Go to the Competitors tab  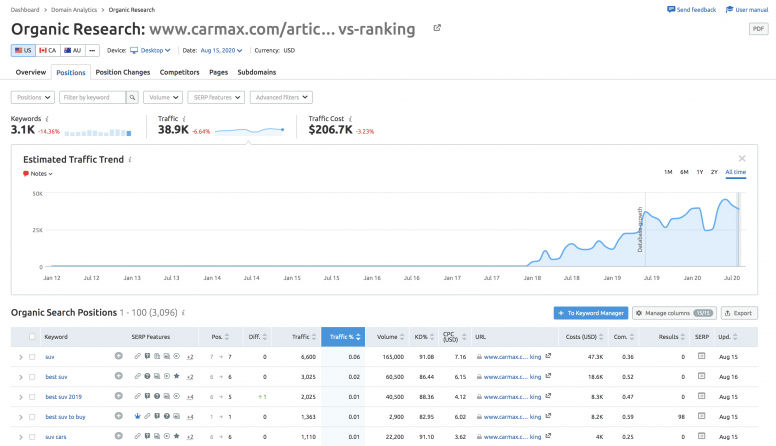180,72
